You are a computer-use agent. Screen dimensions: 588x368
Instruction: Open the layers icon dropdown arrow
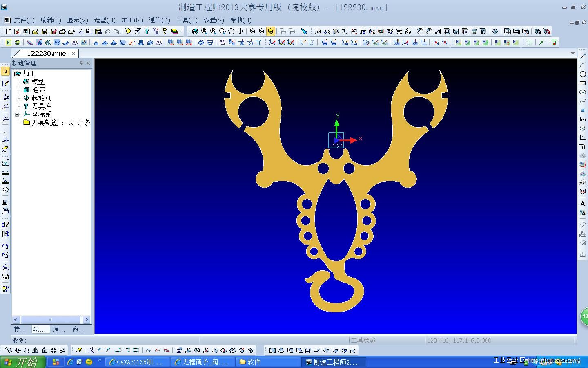point(181,31)
